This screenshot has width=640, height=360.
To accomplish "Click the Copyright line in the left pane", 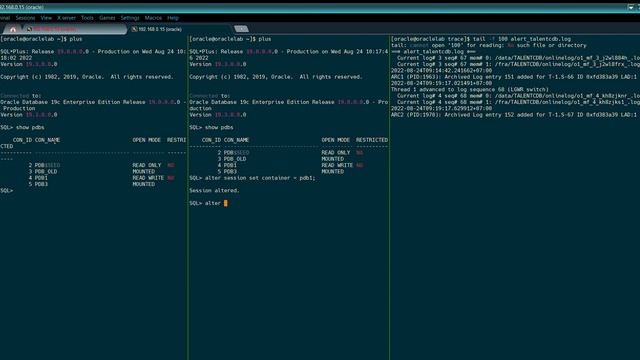I will tap(87, 77).
